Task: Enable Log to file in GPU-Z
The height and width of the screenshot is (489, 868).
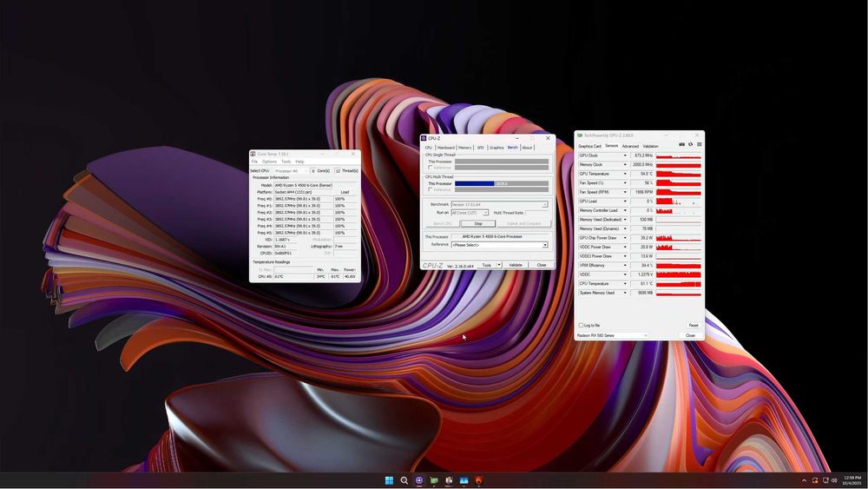Action: click(581, 326)
